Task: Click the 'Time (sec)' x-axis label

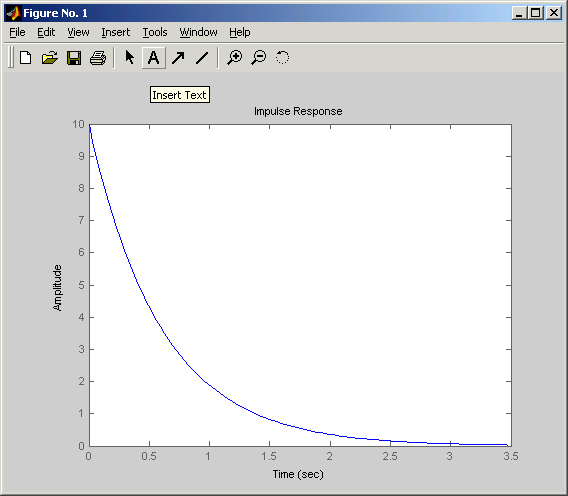Action: pyautogui.click(x=298, y=474)
